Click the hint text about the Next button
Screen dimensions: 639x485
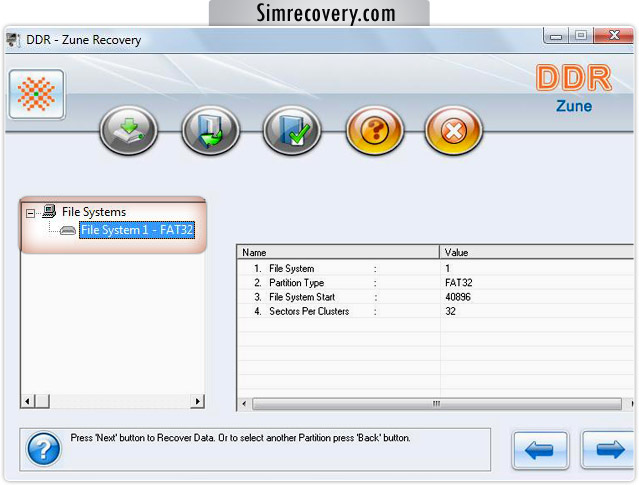pos(240,438)
